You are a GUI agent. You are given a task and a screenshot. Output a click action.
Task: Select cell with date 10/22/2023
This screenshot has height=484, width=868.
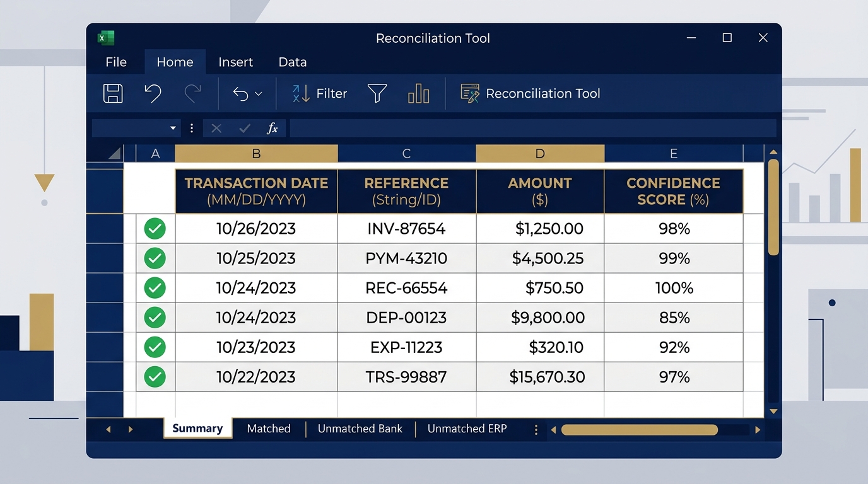[x=256, y=377]
